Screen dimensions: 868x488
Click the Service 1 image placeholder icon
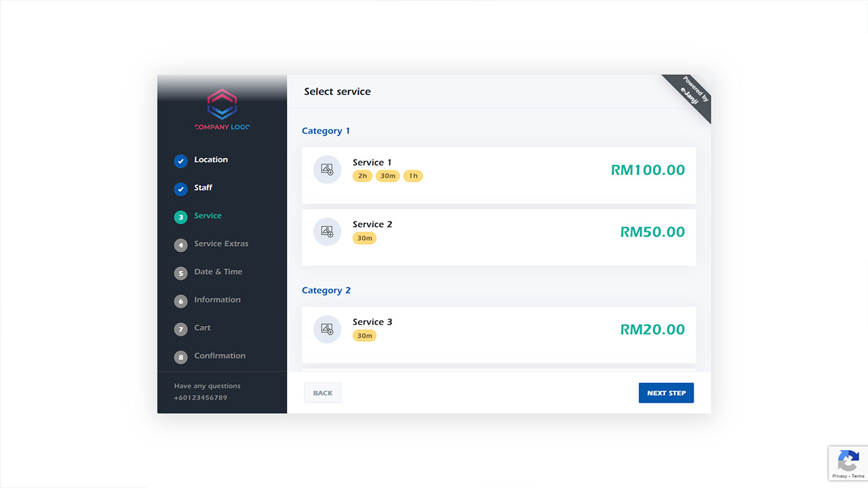point(327,169)
